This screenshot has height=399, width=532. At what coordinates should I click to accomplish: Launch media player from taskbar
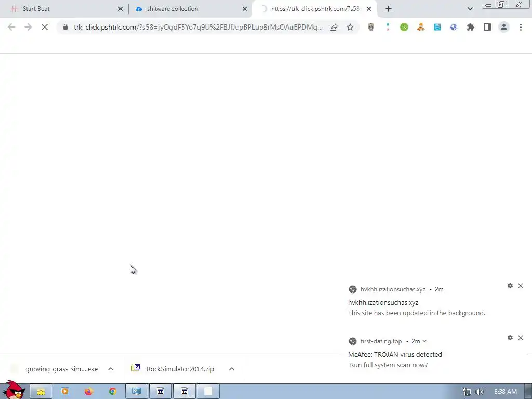65,392
